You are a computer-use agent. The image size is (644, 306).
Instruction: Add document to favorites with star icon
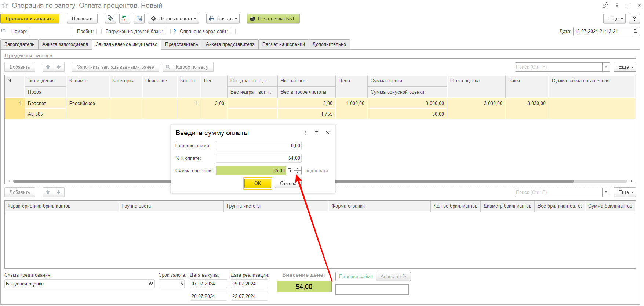point(5,6)
